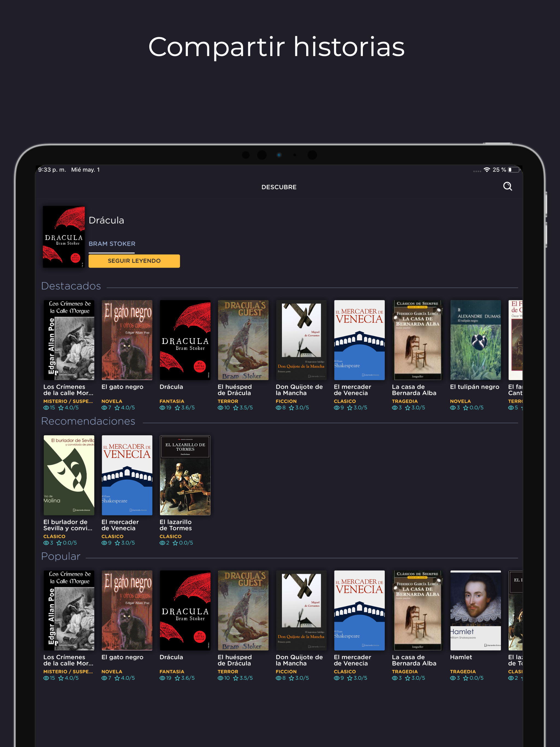Click star icon under Hamlet in Popular
The image size is (560, 747).
[466, 678]
